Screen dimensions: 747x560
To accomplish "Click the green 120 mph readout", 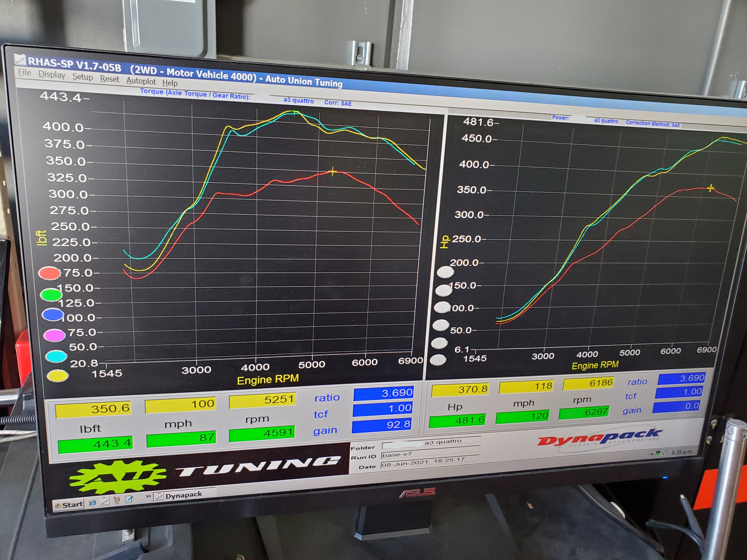I will point(522,416).
